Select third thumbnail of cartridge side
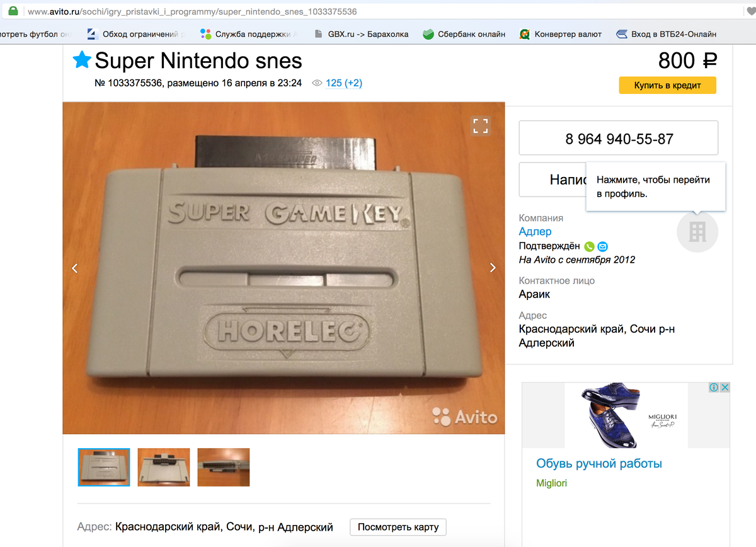Screen dimensions: 756x547 point(224,467)
